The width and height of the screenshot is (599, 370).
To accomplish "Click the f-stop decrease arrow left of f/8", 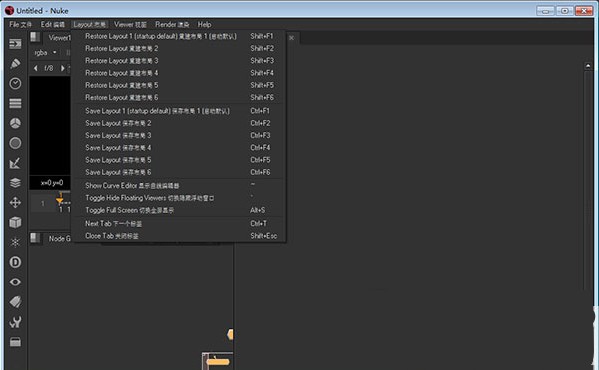I will click(36, 68).
